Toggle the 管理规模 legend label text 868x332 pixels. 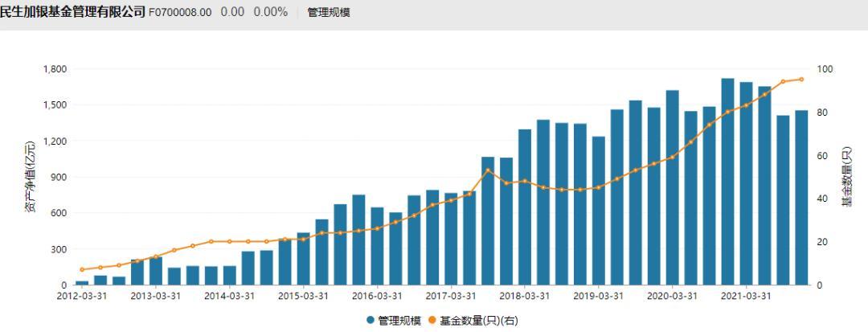click(399, 320)
